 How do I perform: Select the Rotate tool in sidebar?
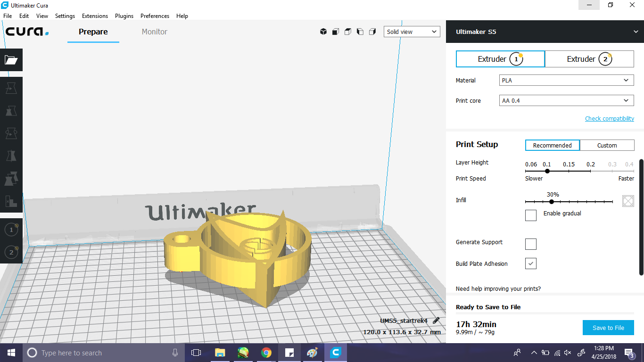click(11, 133)
